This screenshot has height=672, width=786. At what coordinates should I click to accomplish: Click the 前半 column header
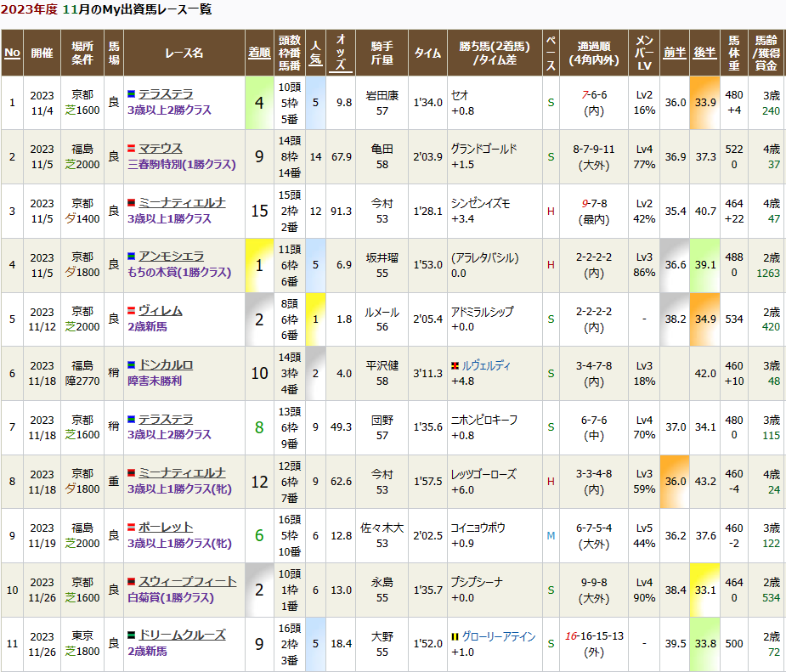tap(675, 53)
